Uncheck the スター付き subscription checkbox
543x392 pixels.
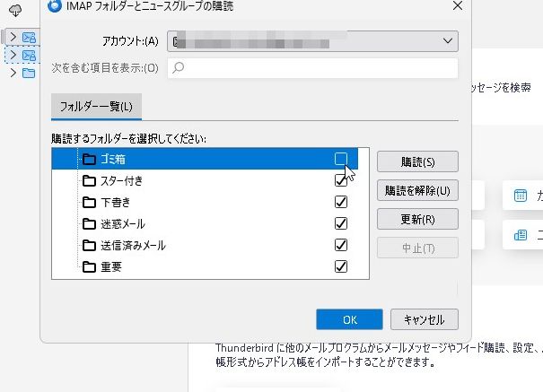(341, 181)
